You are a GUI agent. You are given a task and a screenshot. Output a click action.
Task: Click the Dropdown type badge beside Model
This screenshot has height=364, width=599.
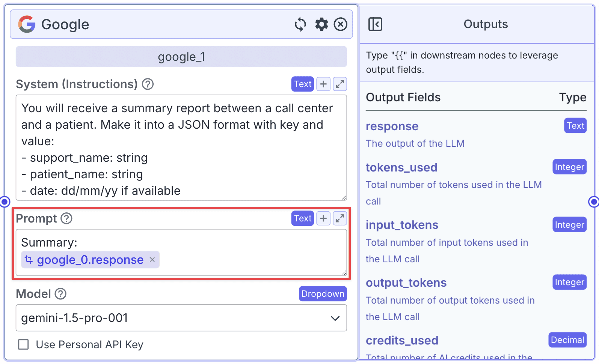[x=323, y=294]
